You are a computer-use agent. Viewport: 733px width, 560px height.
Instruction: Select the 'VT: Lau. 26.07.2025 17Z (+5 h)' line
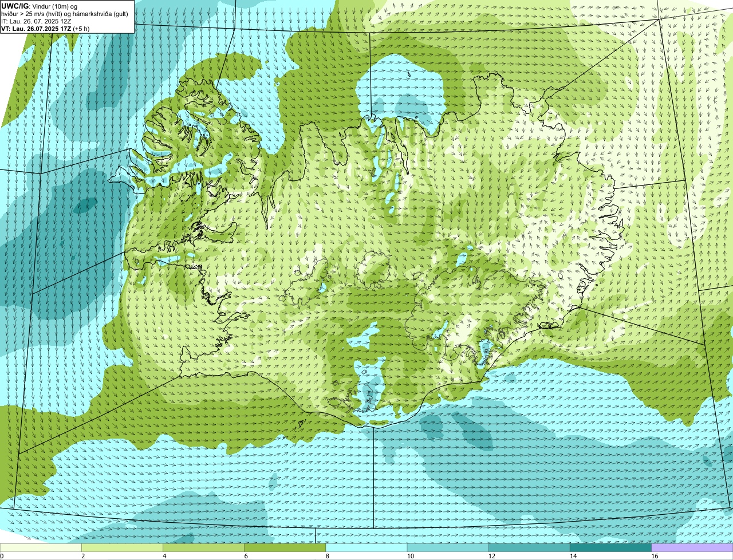click(46, 28)
